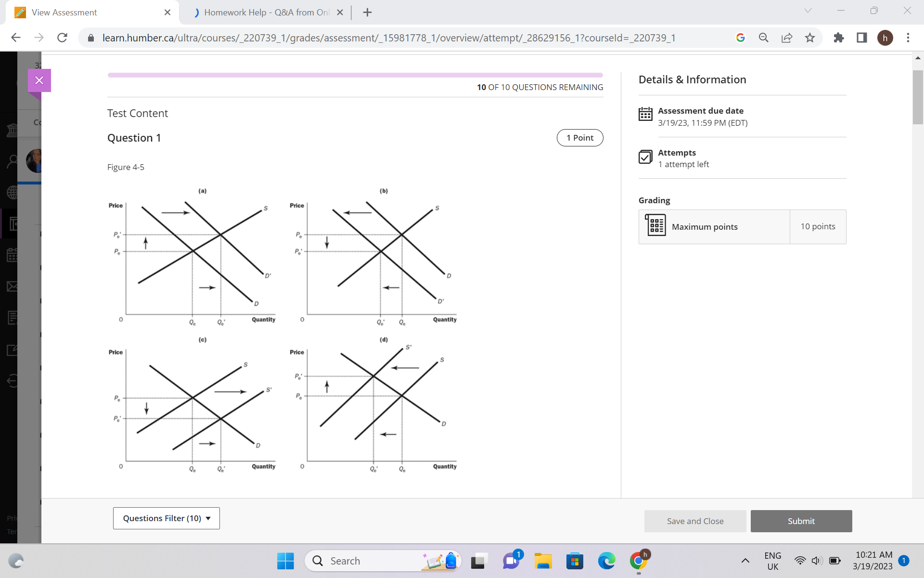Image resolution: width=924 pixels, height=578 pixels.
Task: Open Grades from the sidebar
Action: (13, 317)
